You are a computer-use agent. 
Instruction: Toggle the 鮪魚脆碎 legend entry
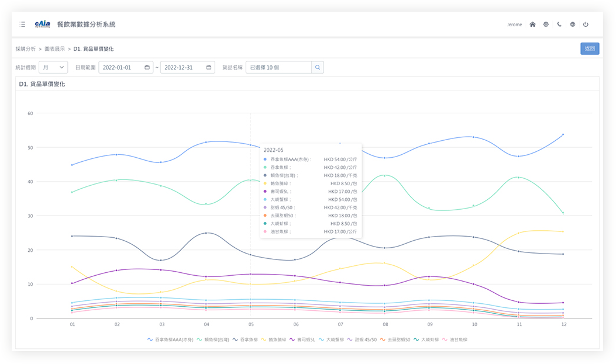[273, 339]
